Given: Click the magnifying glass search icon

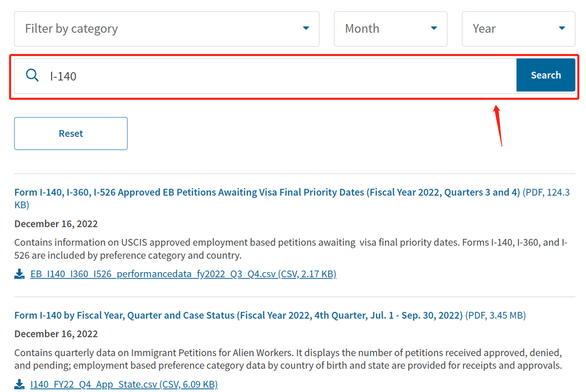Looking at the screenshot, I should [32, 75].
